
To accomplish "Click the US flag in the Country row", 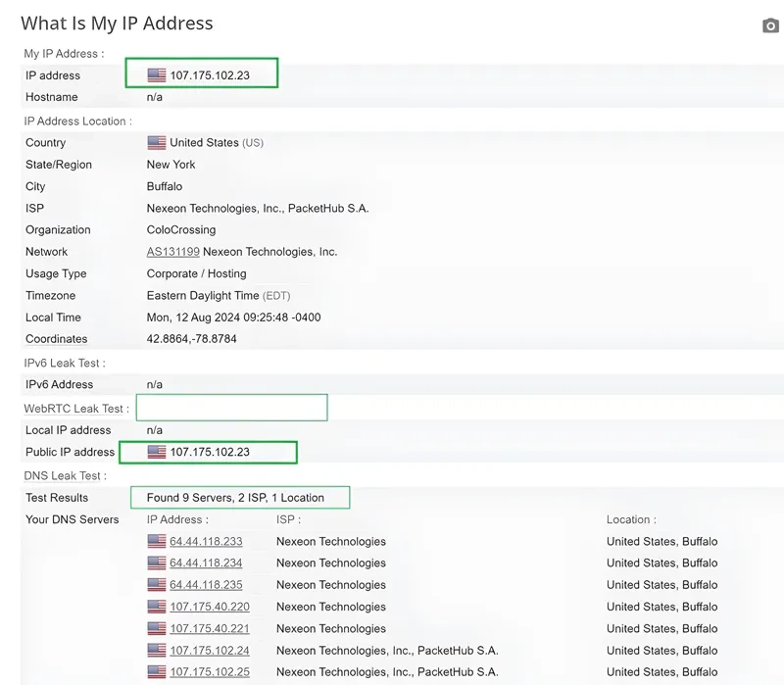I will click(x=157, y=143).
